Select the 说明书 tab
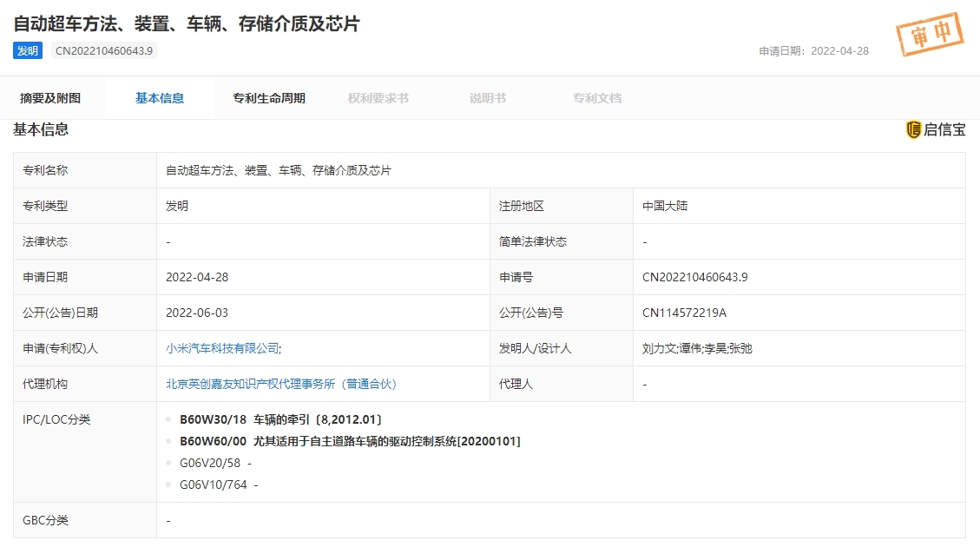This screenshot has height=547, width=980. click(488, 98)
